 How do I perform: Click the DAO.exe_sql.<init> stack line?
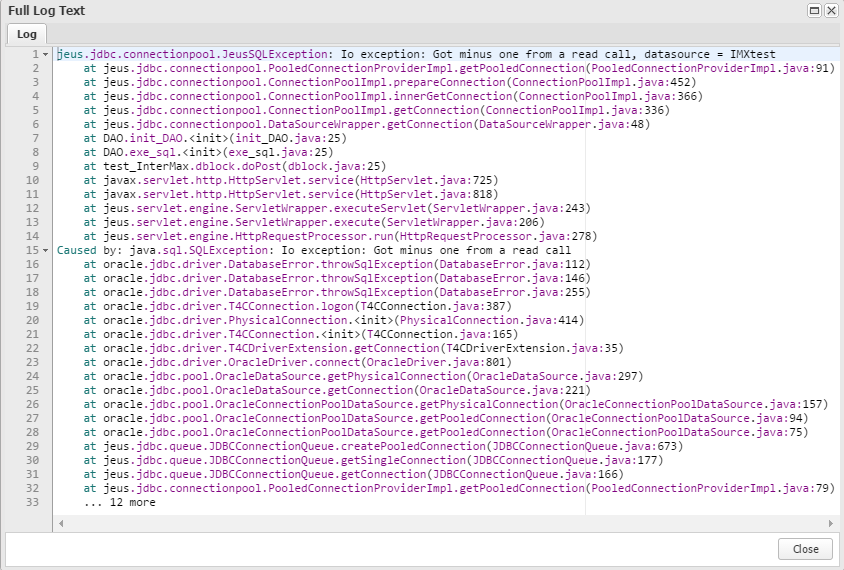coord(209,152)
